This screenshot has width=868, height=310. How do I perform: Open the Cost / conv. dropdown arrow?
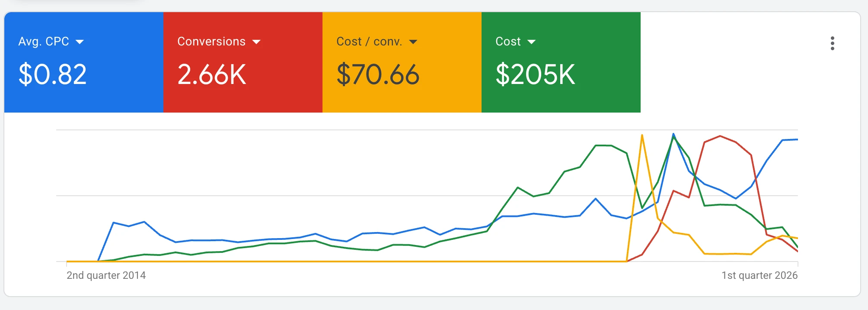pyautogui.click(x=413, y=42)
